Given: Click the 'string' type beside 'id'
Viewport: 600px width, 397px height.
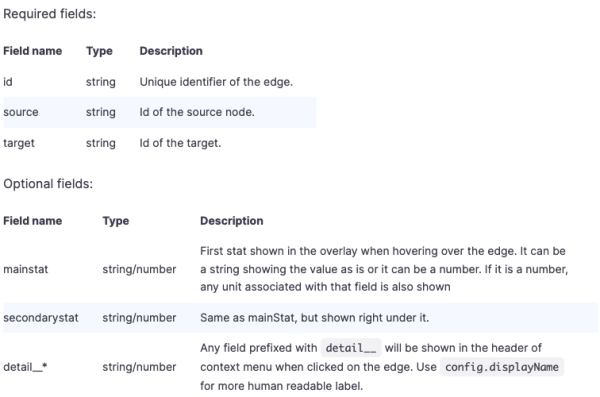Looking at the screenshot, I should 101,82.
